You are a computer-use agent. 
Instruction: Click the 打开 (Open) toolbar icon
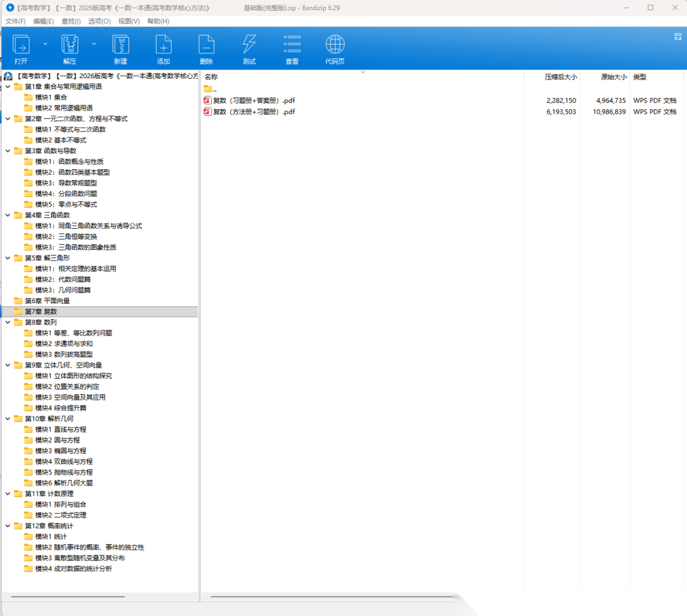tap(21, 44)
